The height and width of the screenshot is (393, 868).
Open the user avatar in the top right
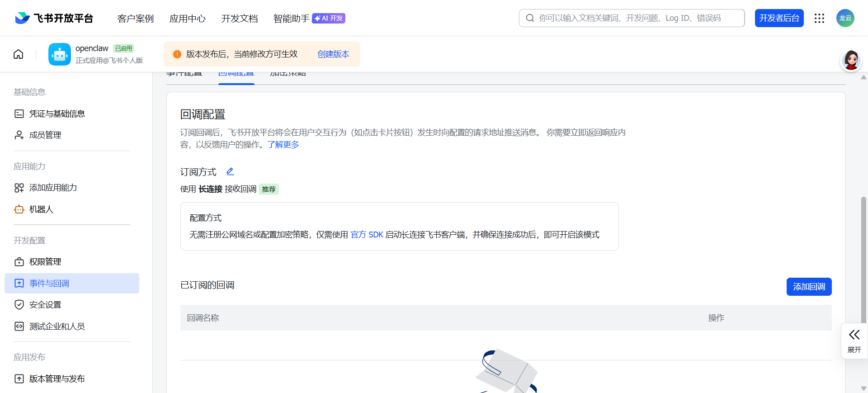[845, 18]
